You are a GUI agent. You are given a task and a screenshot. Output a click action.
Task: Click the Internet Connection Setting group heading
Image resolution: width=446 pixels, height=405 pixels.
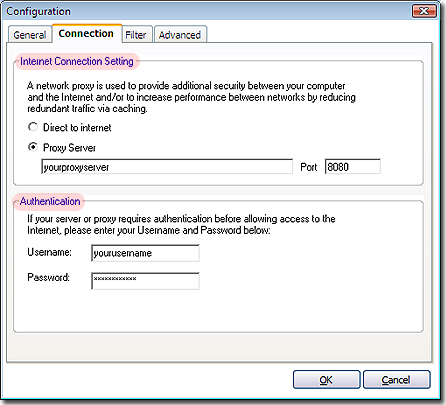tap(77, 61)
